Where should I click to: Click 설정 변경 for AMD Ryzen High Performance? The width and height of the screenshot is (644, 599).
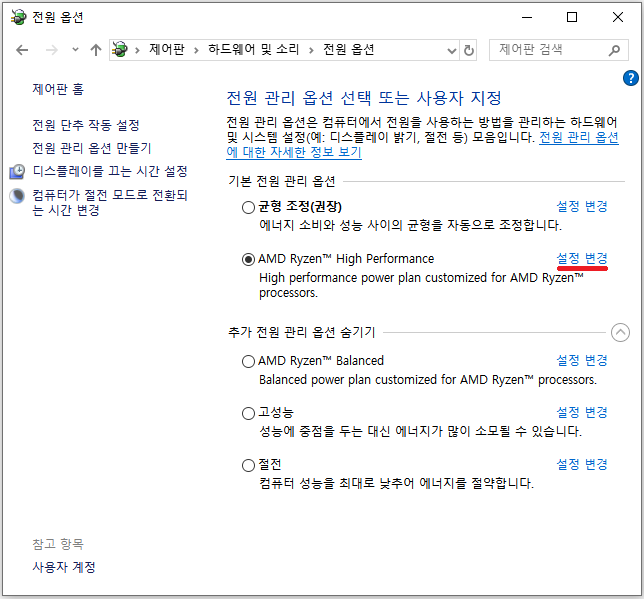click(x=582, y=258)
